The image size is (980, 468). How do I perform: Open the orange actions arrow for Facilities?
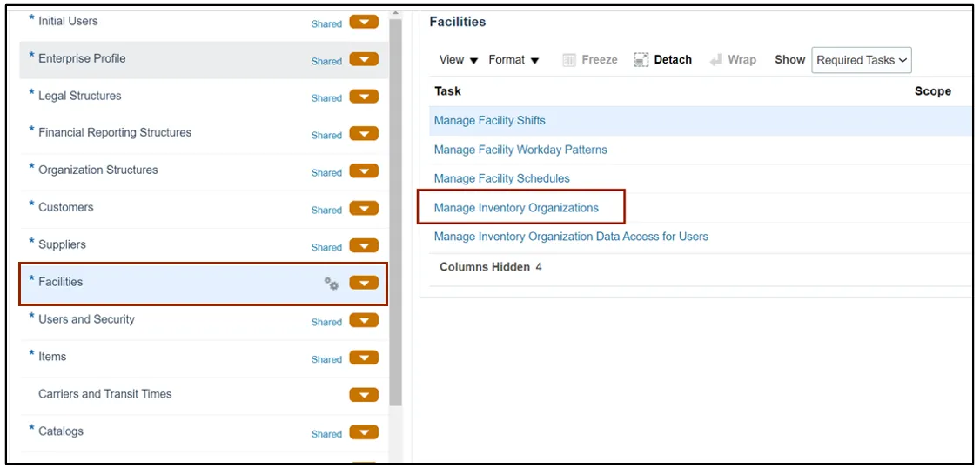tap(364, 283)
